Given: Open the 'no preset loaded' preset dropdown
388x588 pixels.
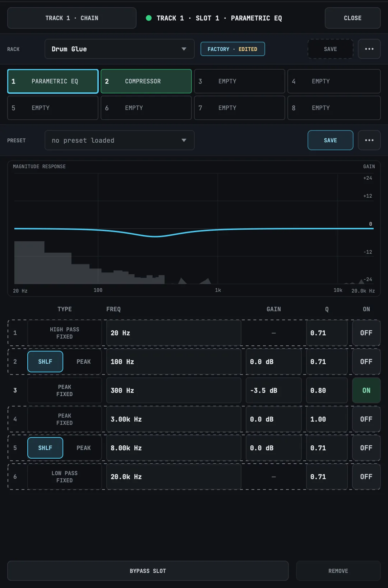Looking at the screenshot, I should tap(120, 140).
